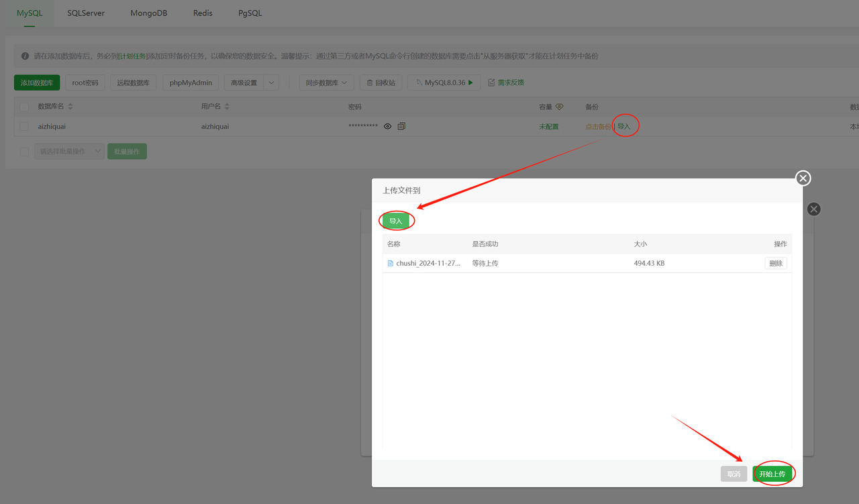Click 开始上传 to start upload

[x=772, y=474]
